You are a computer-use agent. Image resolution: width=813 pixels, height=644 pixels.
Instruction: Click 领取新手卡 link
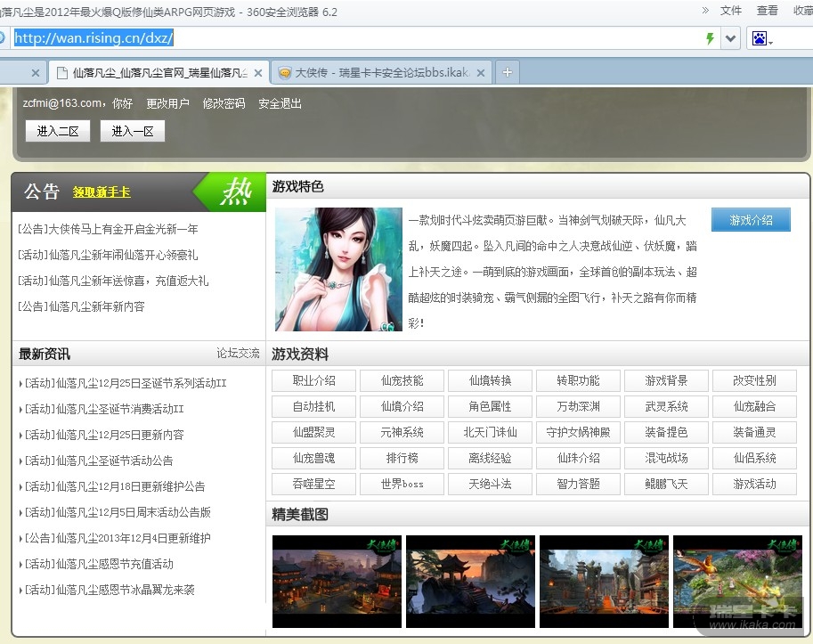point(102,192)
